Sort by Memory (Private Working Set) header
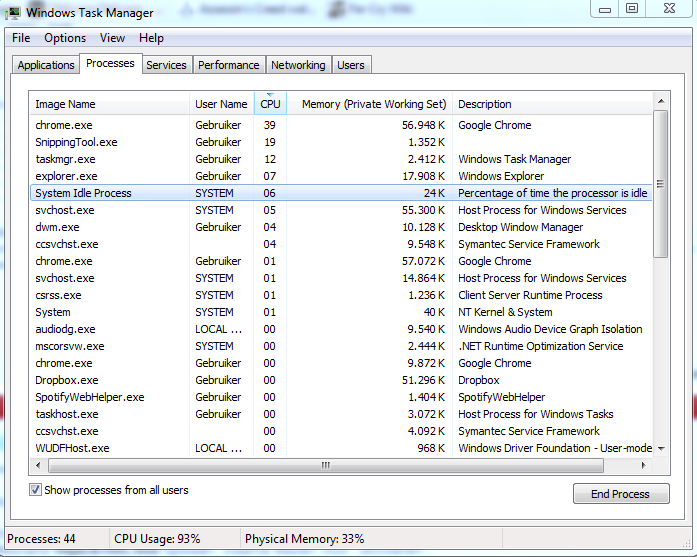The width and height of the screenshot is (697, 557). pyautogui.click(x=369, y=104)
